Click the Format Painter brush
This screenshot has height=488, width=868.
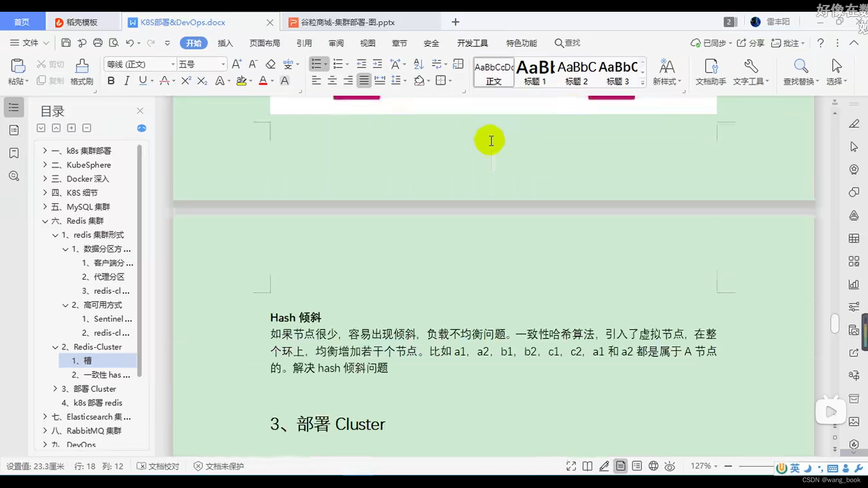(82, 66)
